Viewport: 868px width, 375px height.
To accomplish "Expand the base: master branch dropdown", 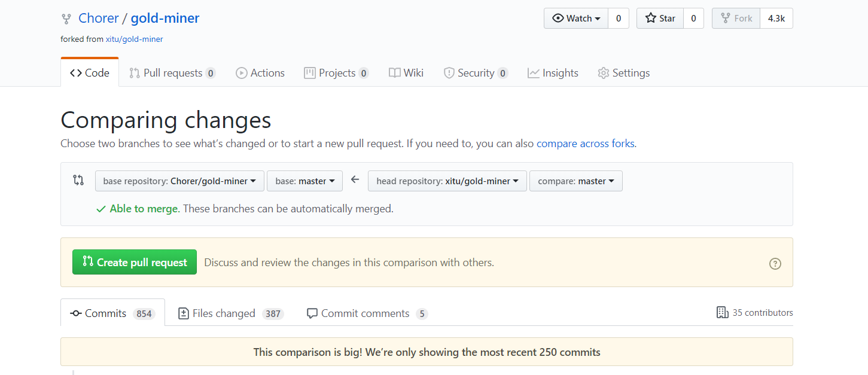I will click(x=304, y=181).
